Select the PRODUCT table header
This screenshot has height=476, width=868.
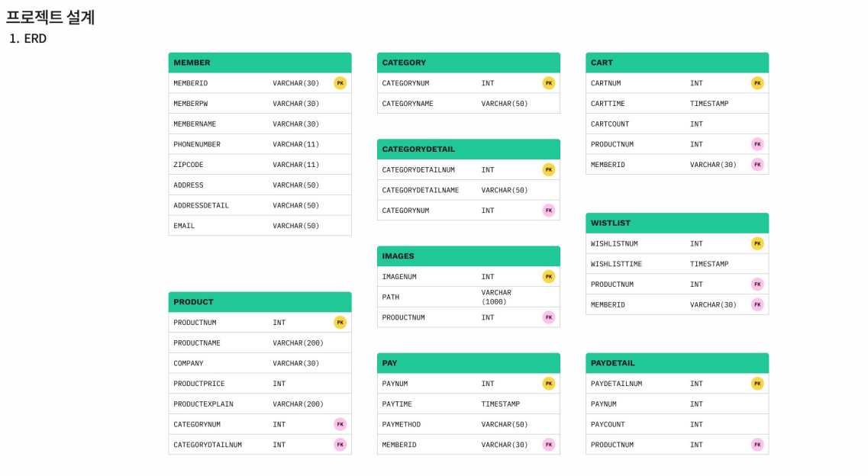click(x=260, y=302)
